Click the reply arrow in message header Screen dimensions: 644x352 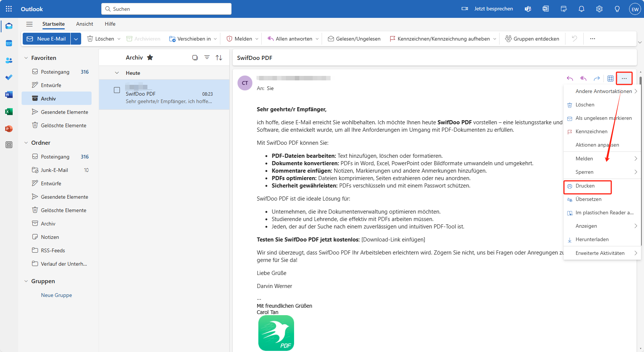tap(570, 79)
